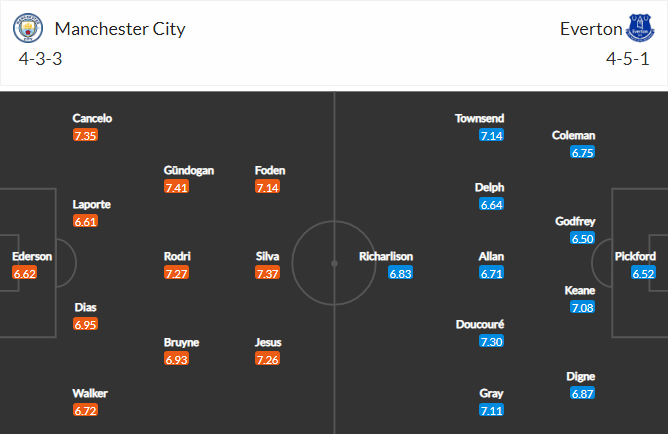Click Jesus's 7.26 rating badge
Screen dimensions: 668x434
click(268, 359)
